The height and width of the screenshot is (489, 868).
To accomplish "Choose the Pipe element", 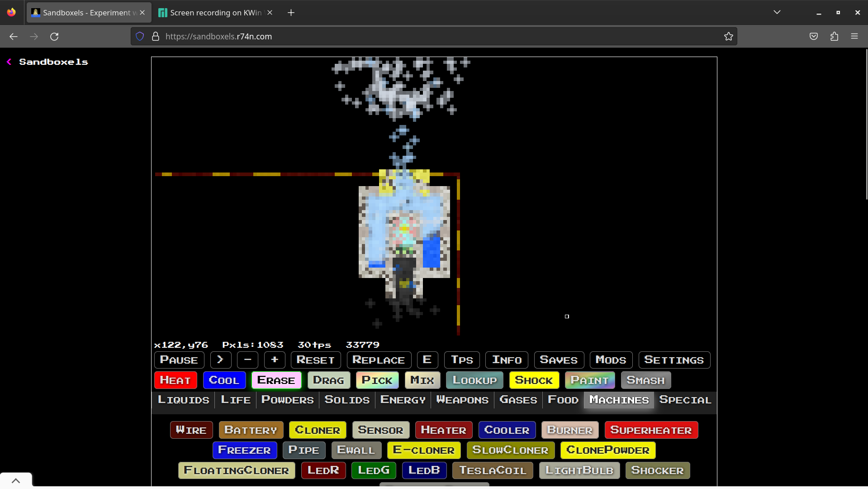I will 304,451.
